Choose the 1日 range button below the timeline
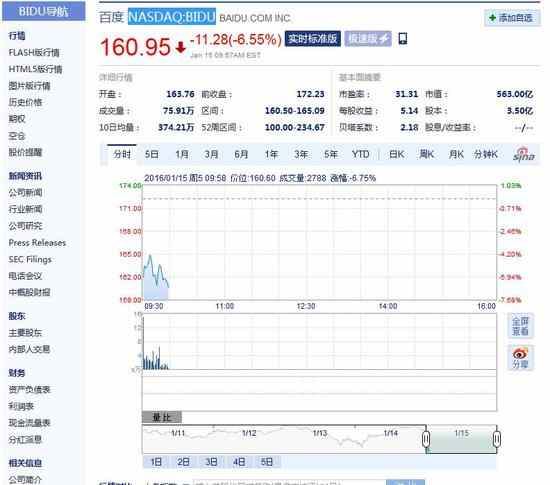 tap(156, 462)
